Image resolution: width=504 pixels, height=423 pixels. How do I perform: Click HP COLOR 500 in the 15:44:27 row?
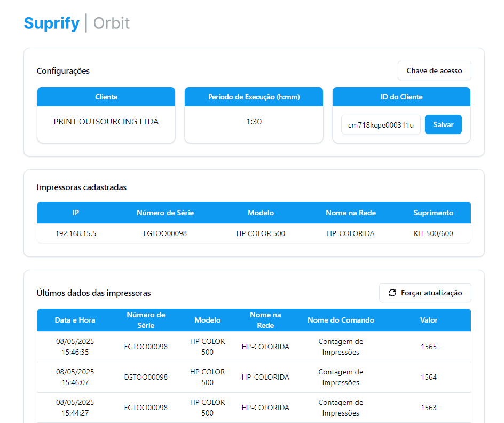point(207,408)
